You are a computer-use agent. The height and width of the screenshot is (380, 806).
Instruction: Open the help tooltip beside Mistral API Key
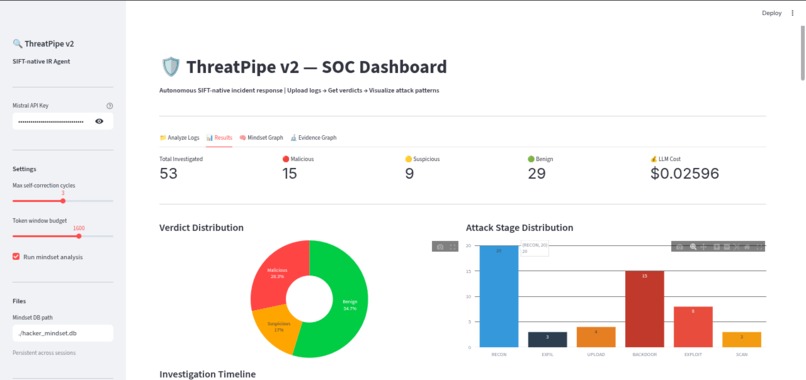tap(109, 106)
